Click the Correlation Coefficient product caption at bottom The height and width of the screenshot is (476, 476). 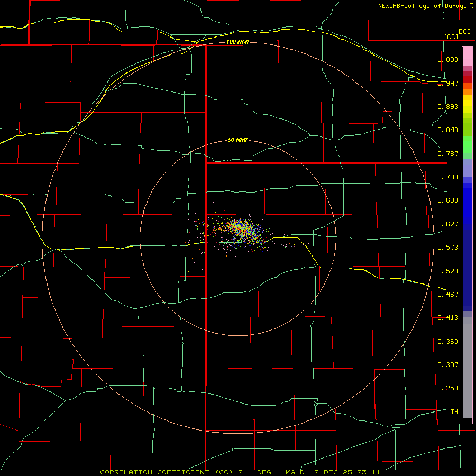[x=240, y=472]
